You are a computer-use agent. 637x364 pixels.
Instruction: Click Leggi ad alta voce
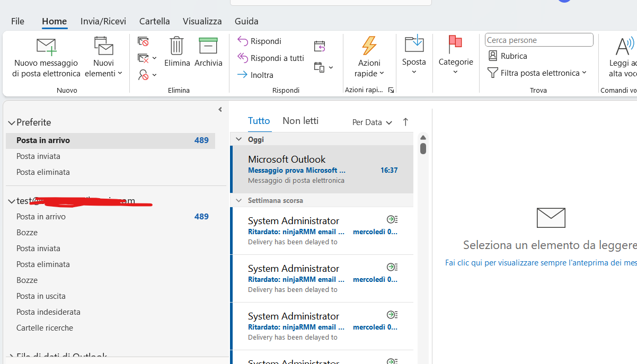tap(623, 57)
